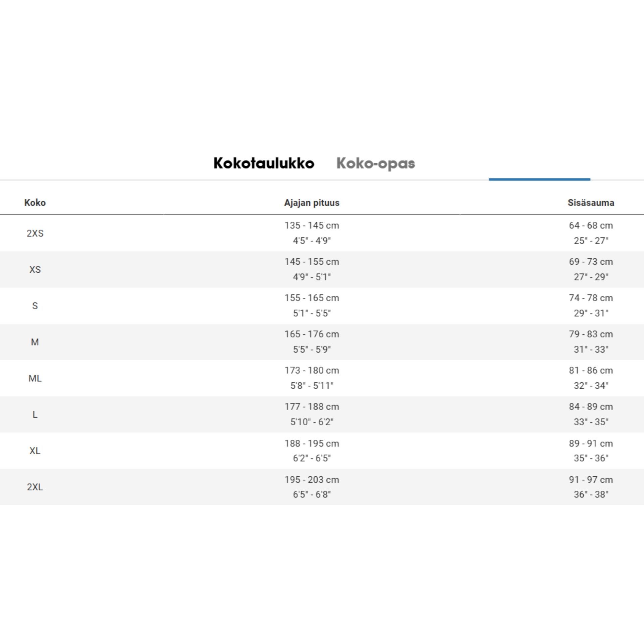The height and width of the screenshot is (644, 644).
Task: Select the XS size row
Action: 322,269
